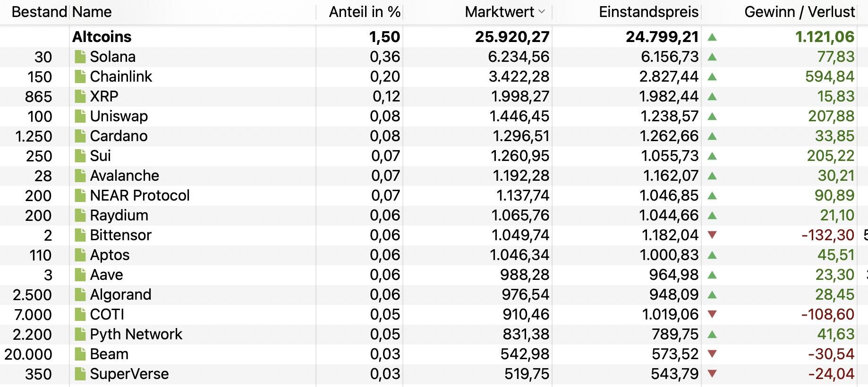
Task: Click the Bittensor document icon
Action: [80, 235]
